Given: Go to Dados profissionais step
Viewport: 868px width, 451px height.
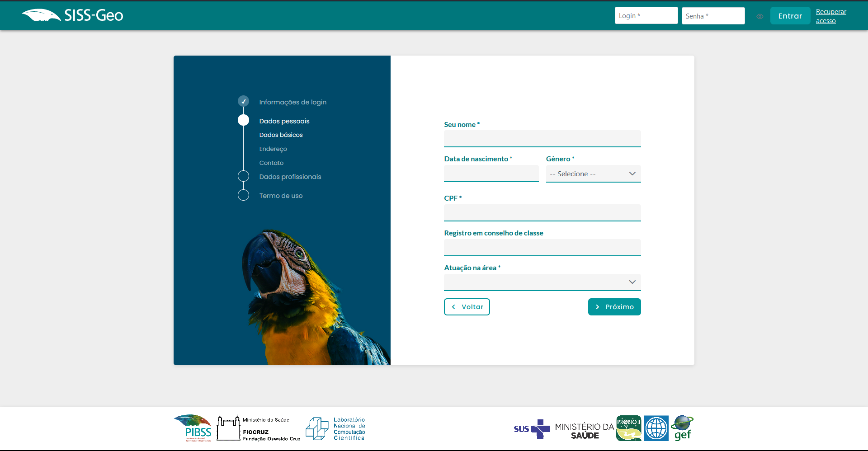Looking at the screenshot, I should (290, 177).
